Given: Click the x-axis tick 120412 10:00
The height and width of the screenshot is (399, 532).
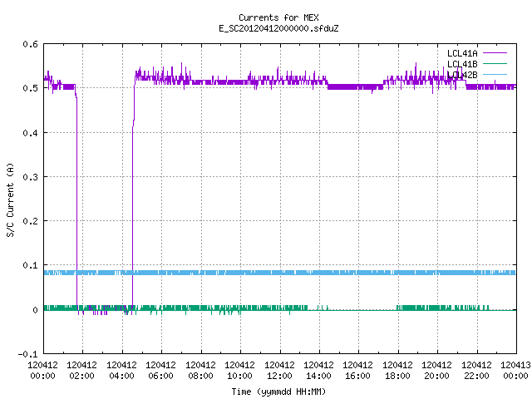Looking at the screenshot, I should [239, 371].
